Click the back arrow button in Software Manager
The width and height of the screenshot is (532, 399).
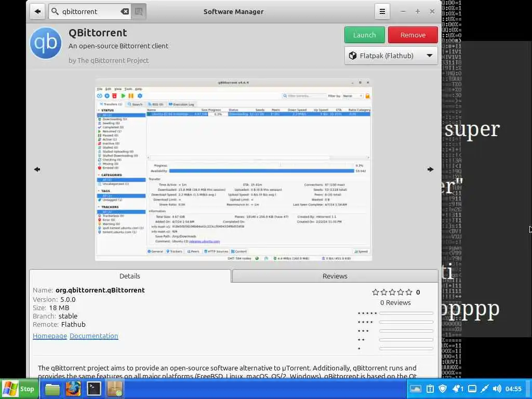(37, 11)
